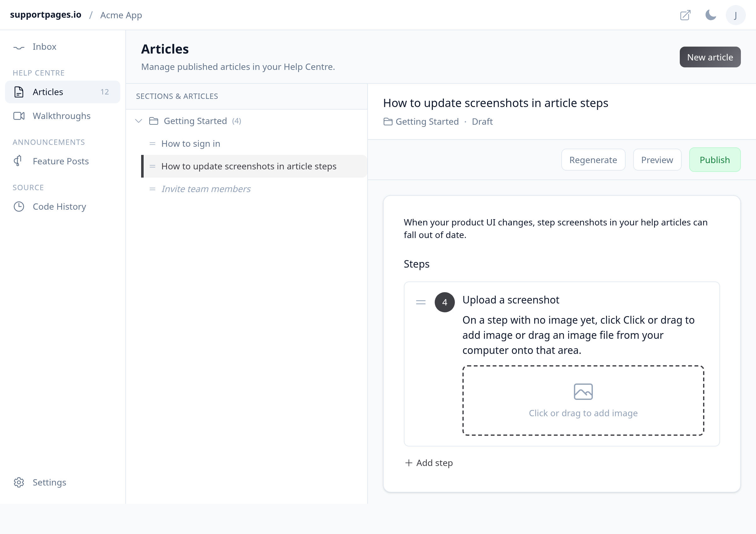Collapse the Getting Started section chevron

(139, 121)
